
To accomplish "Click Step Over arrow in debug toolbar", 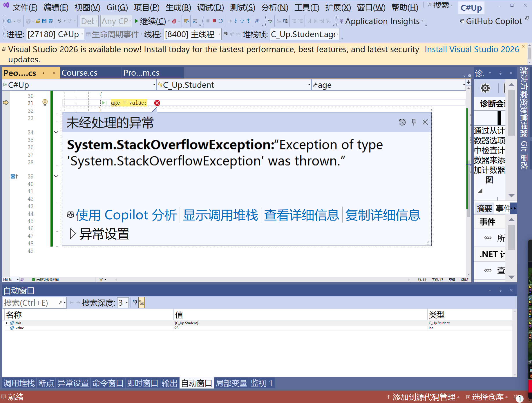I will [242, 21].
